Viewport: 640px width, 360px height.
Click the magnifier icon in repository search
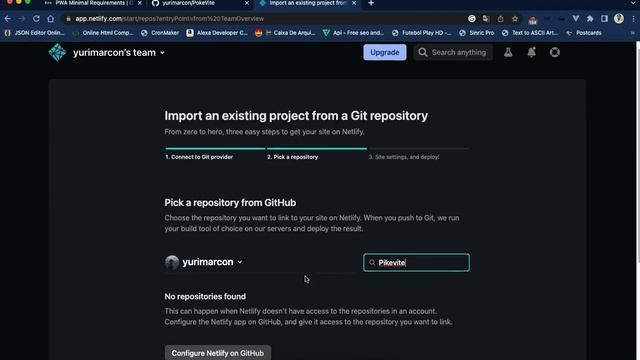[x=372, y=262]
